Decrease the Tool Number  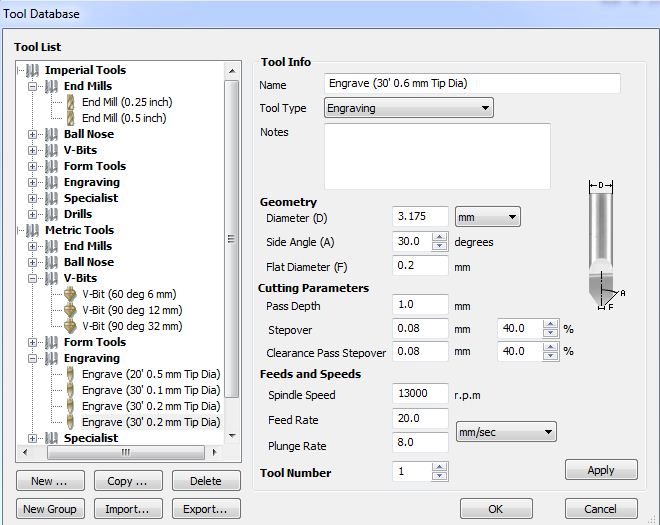[439, 476]
